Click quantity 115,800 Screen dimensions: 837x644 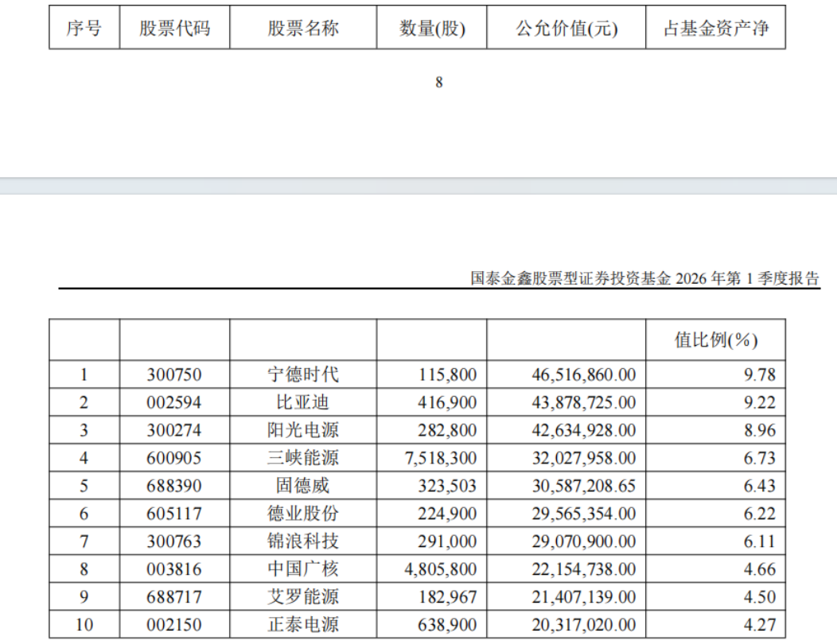point(447,374)
